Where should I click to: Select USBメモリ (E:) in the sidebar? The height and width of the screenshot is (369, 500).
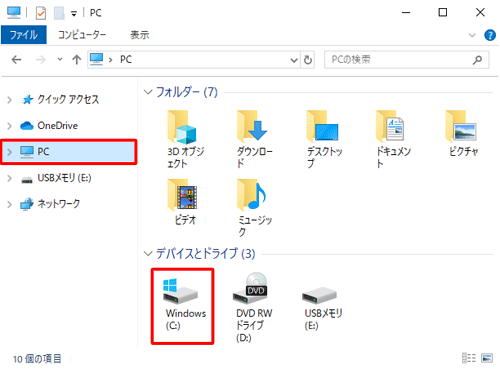56,178
